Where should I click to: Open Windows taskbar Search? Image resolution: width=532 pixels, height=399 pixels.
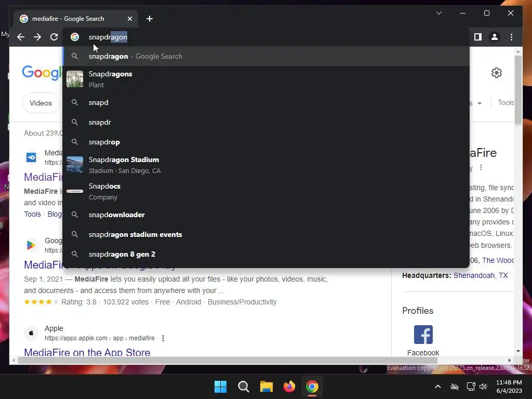coord(243,387)
